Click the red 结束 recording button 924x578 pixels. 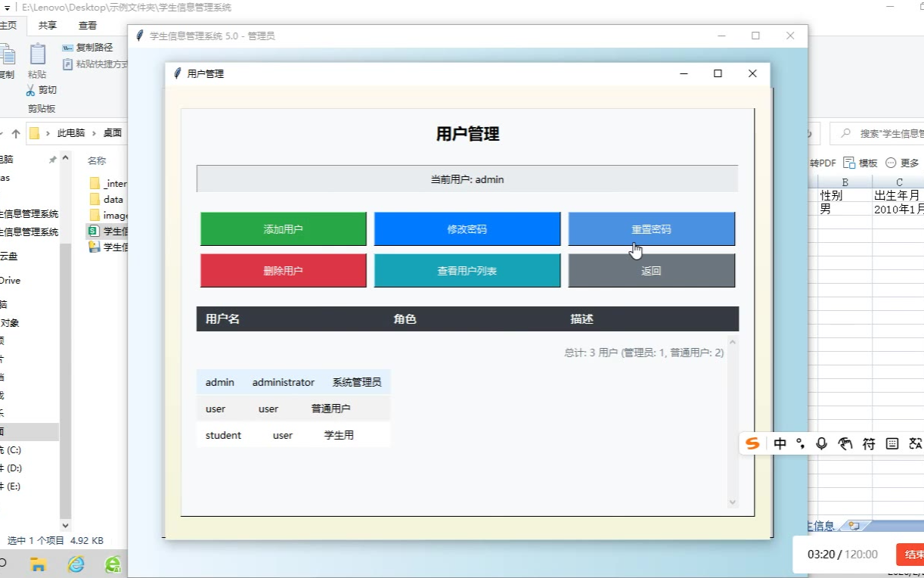click(910, 555)
